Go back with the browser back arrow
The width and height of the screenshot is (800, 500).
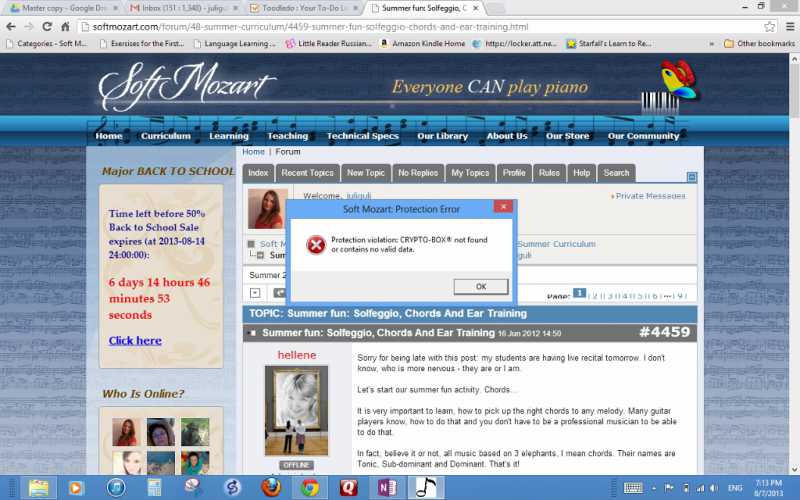pyautogui.click(x=11, y=27)
